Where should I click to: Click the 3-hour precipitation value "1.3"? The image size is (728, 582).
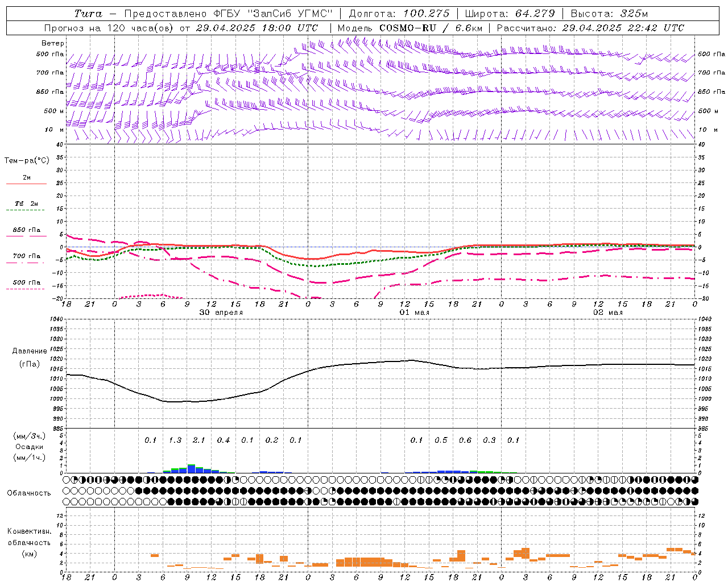(175, 440)
